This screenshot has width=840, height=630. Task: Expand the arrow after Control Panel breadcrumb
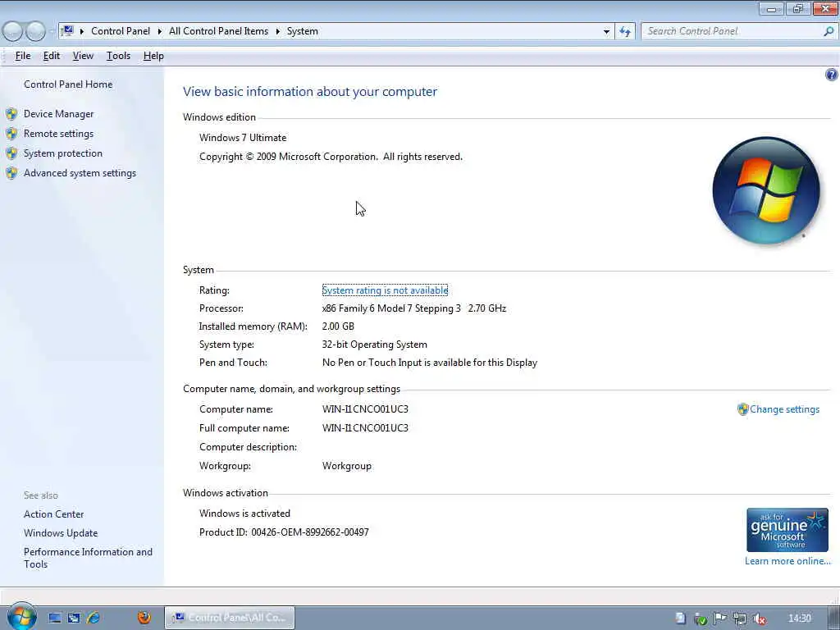click(x=160, y=32)
